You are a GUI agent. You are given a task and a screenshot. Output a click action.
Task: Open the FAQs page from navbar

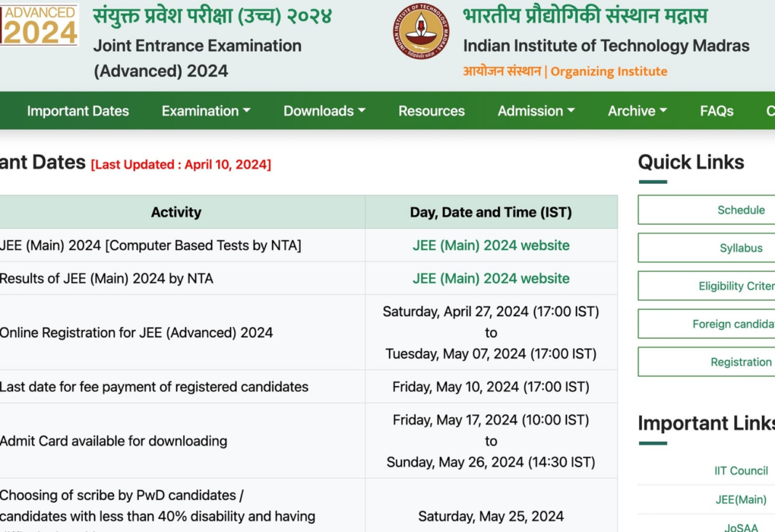tap(716, 111)
